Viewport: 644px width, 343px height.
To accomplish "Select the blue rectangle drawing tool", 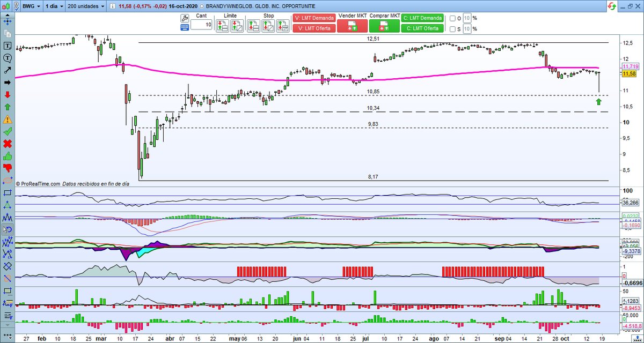I will 8,193.
